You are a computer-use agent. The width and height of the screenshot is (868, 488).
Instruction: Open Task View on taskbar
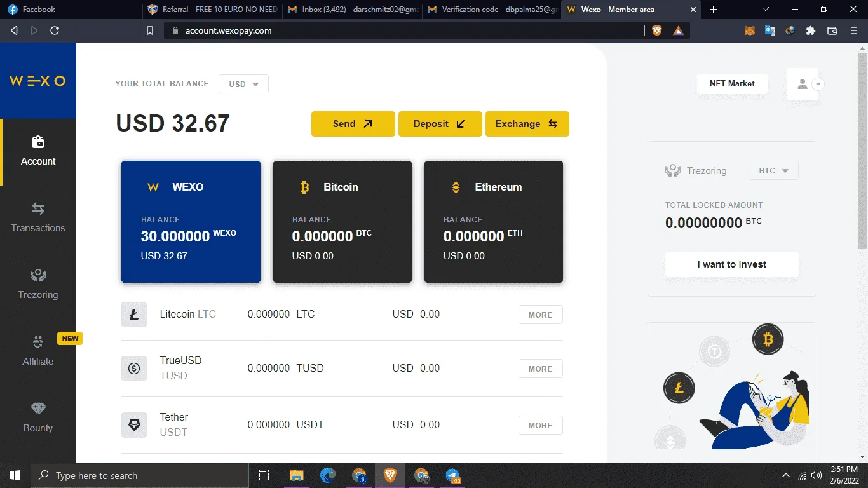pyautogui.click(x=264, y=475)
